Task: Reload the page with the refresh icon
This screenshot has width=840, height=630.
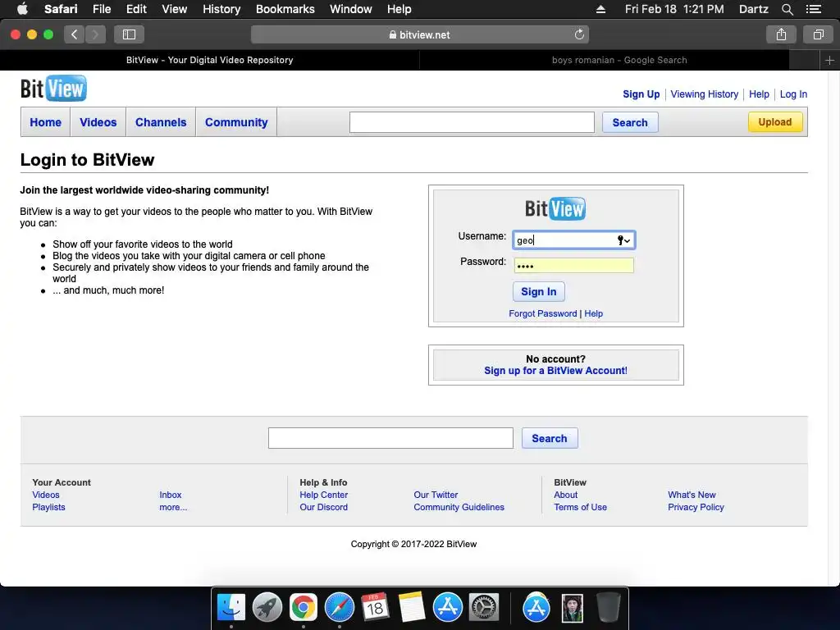Action: (x=579, y=34)
